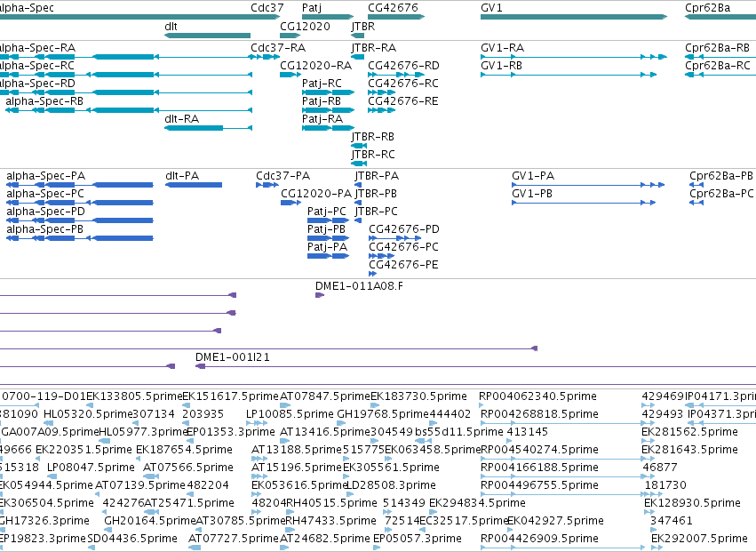
Task: Select transcript JTBR-RA label
Action: tap(374, 48)
